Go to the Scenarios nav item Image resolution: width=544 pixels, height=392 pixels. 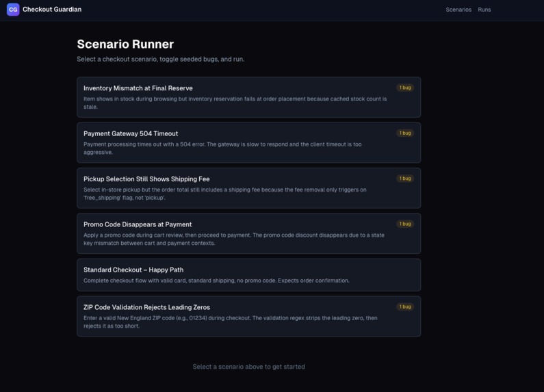pos(458,10)
